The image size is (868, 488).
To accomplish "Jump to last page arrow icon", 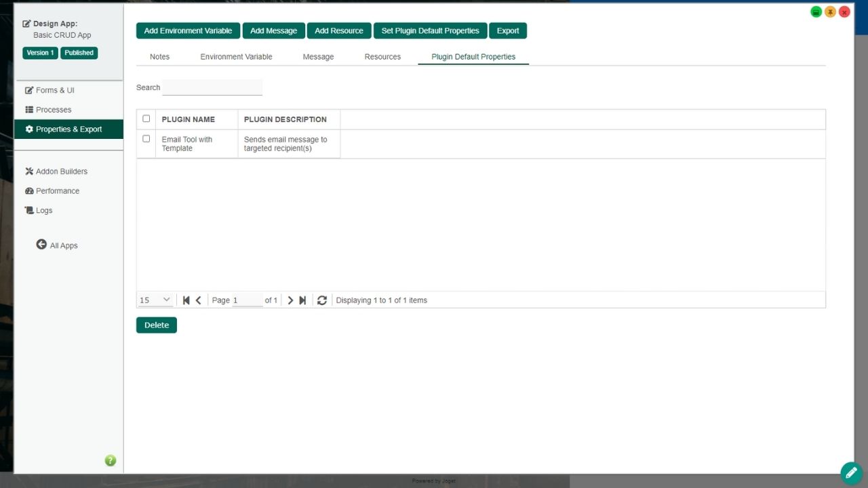I will pyautogui.click(x=302, y=300).
